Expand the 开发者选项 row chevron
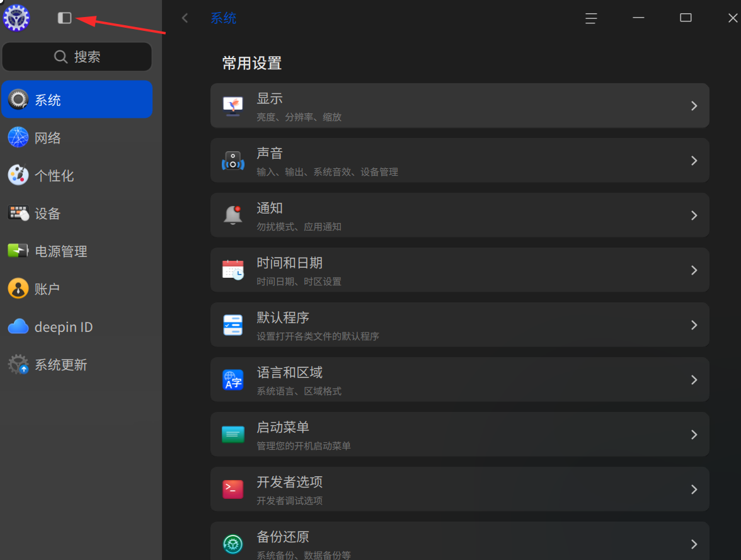741x560 pixels. point(694,489)
